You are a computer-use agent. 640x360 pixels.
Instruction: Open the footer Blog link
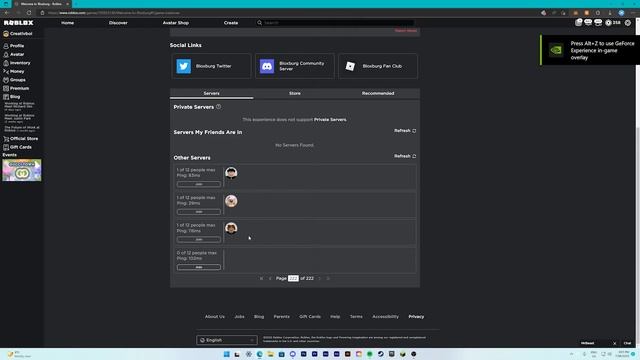tap(259, 317)
